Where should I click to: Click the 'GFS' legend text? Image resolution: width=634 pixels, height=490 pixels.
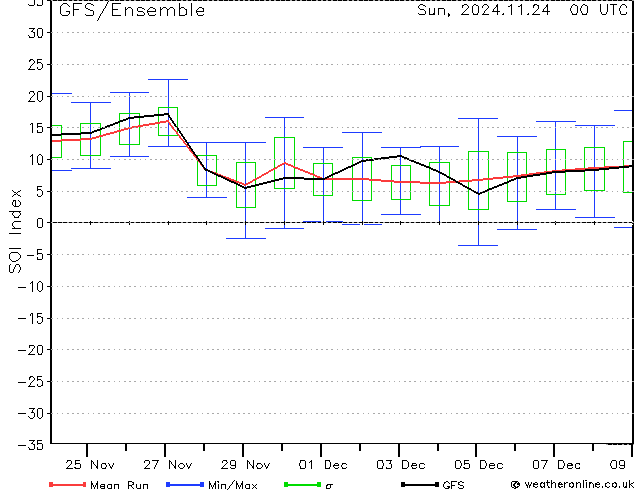pos(453,485)
